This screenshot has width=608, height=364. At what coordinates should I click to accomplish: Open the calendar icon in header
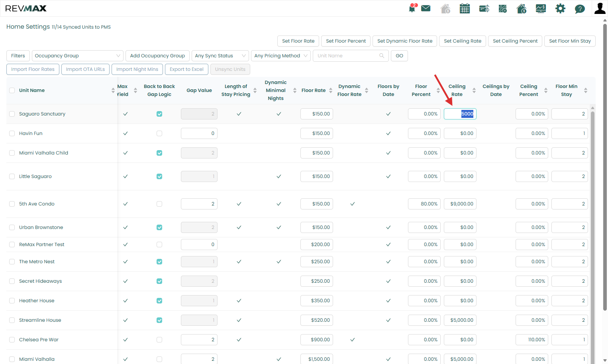point(465,8)
